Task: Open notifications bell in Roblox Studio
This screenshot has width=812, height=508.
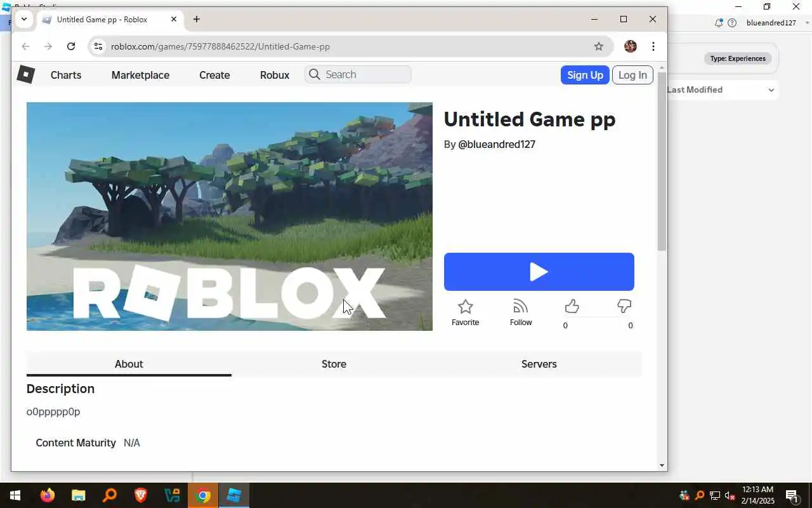Action: tap(719, 23)
